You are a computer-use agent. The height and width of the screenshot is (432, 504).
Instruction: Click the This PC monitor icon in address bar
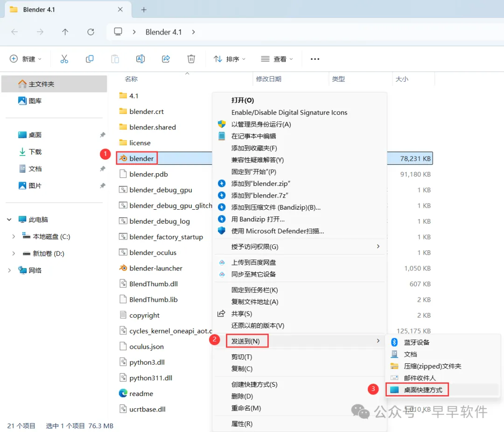click(x=118, y=31)
